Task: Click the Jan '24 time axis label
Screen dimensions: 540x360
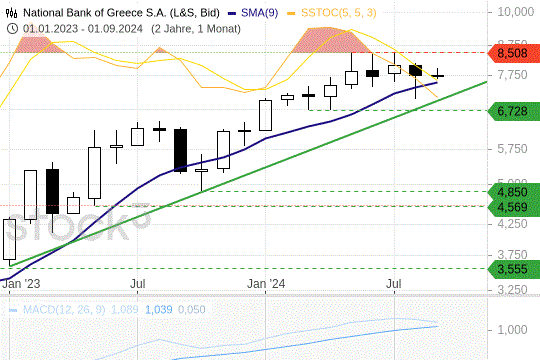Action: (x=266, y=284)
